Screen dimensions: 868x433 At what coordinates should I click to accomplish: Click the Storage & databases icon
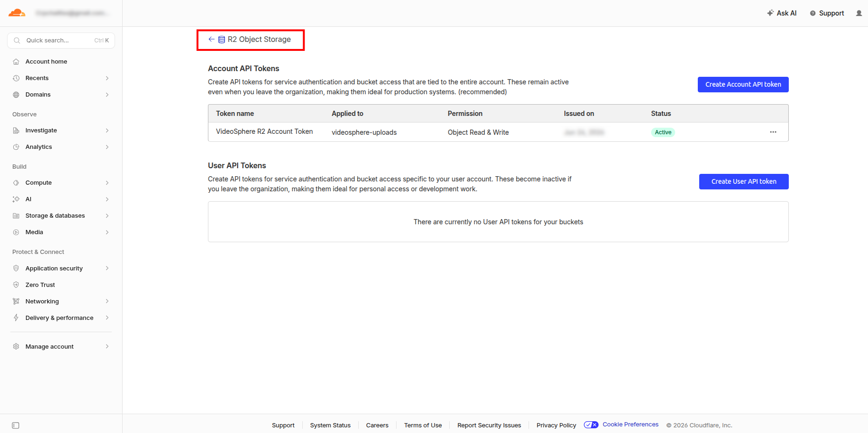(x=16, y=216)
